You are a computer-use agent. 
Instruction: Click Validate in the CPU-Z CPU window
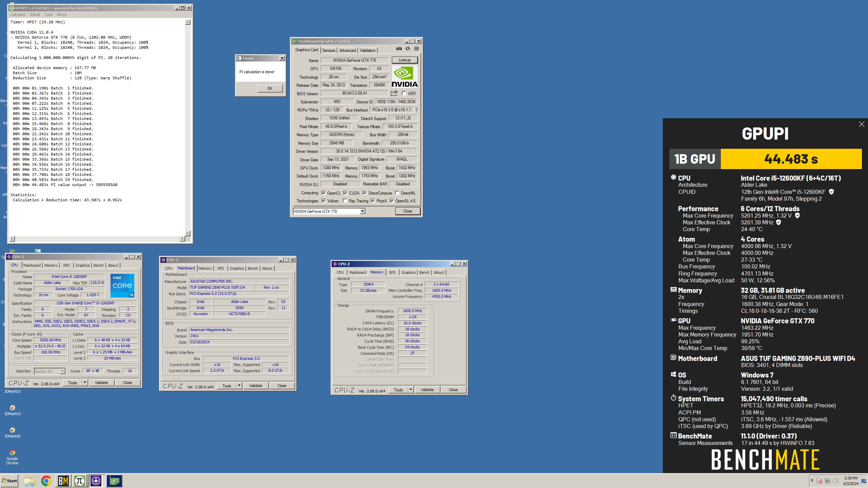[101, 383]
